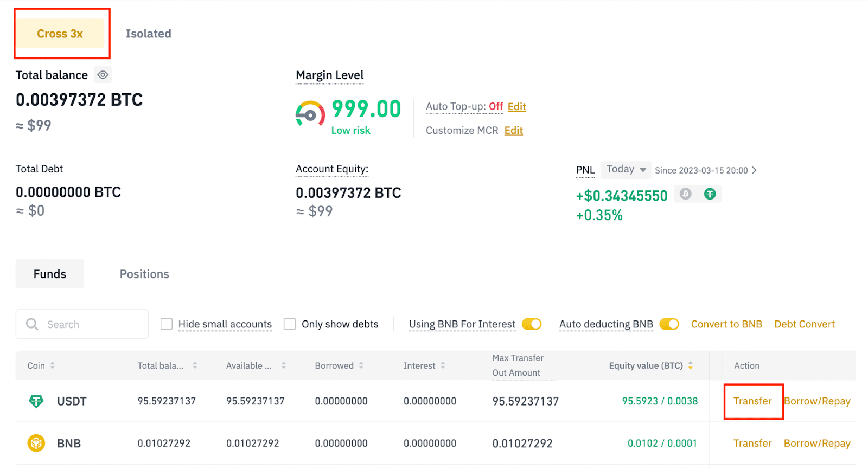Click the +0.35% PNL percentage
The width and height of the screenshot is (868, 469).
pos(599,215)
